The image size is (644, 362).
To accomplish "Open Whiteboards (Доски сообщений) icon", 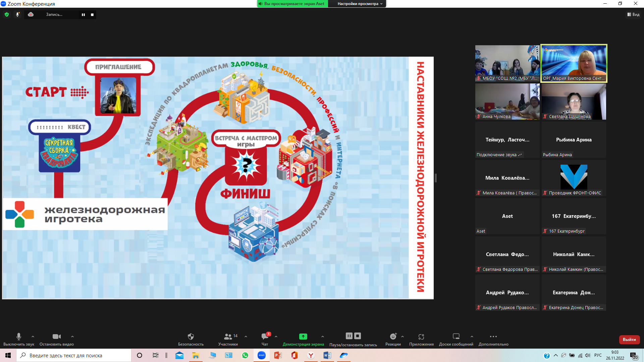I will tap(456, 336).
